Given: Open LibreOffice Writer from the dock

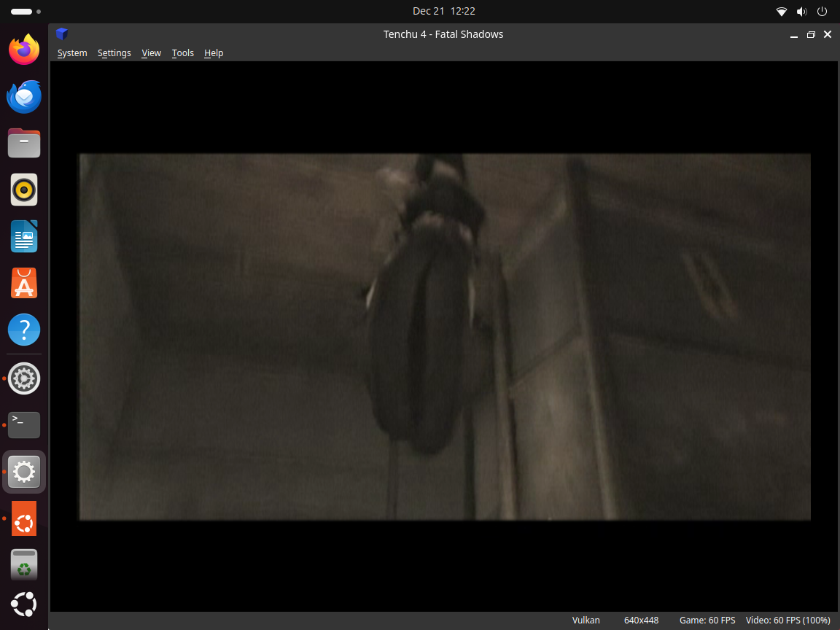Looking at the screenshot, I should [x=24, y=236].
